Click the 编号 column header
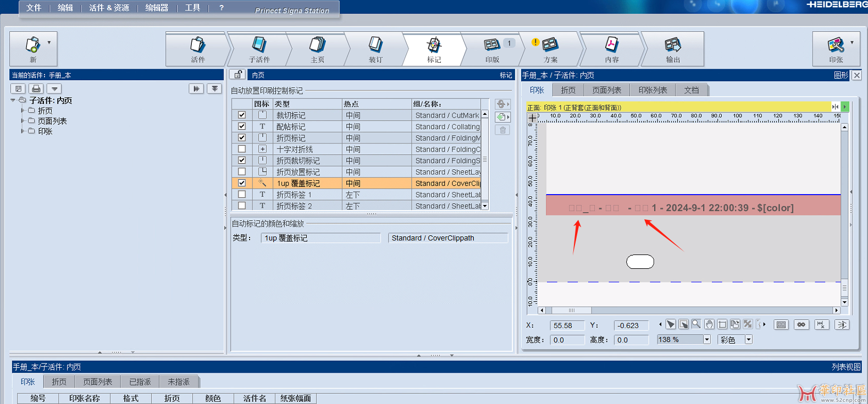The height and width of the screenshot is (404, 868). click(38, 399)
